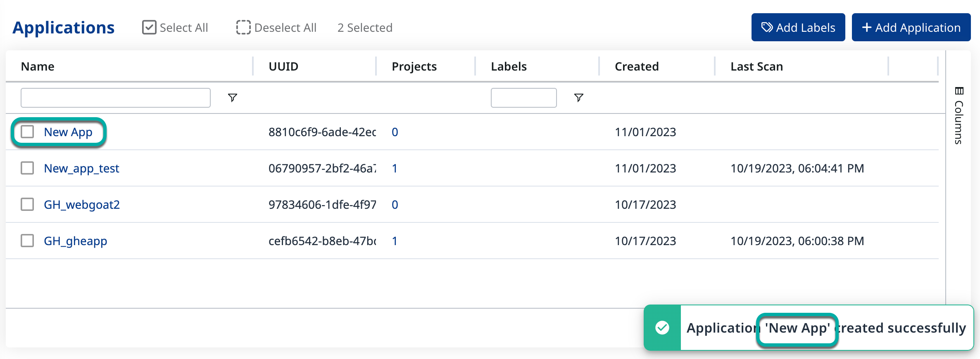Open the New_app_test application link
The image size is (980, 359).
(81, 168)
